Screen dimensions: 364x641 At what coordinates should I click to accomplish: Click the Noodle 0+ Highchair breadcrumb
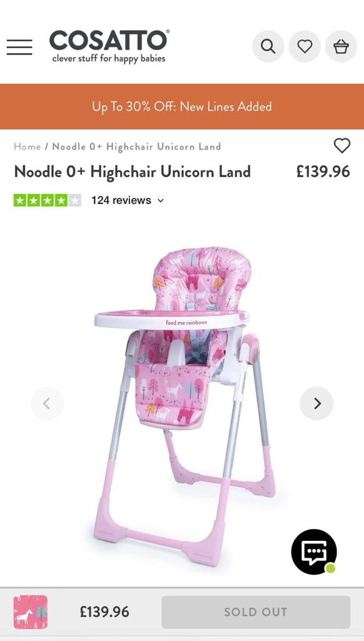coord(136,146)
